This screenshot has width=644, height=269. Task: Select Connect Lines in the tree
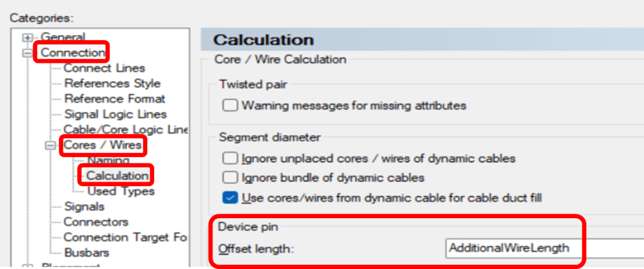click(104, 68)
